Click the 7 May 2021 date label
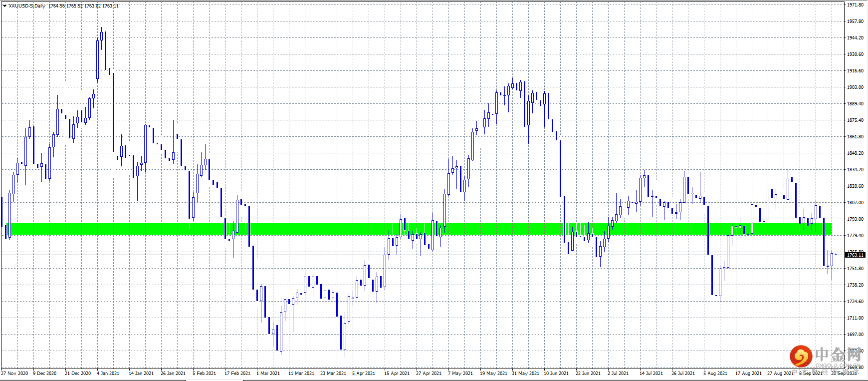Screen dimensions: 868x381 pyautogui.click(x=460, y=374)
